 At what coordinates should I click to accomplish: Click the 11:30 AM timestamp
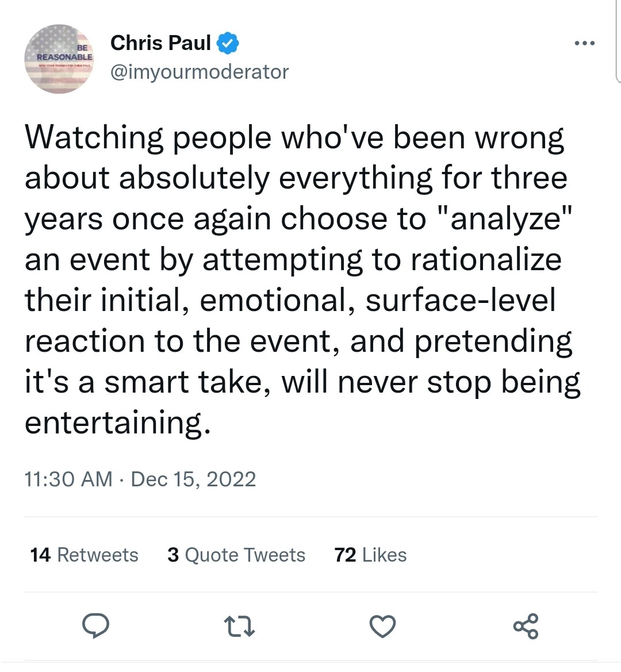tap(68, 479)
